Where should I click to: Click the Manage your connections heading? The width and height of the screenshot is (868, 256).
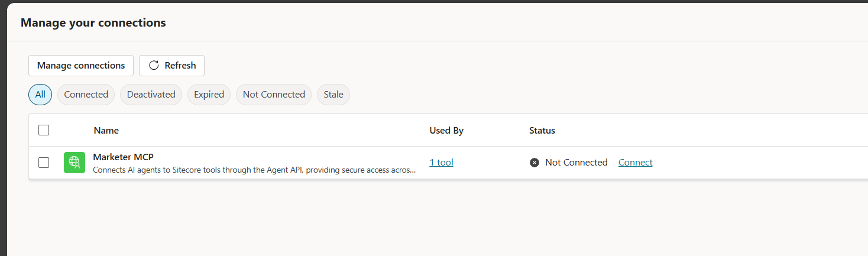click(93, 23)
